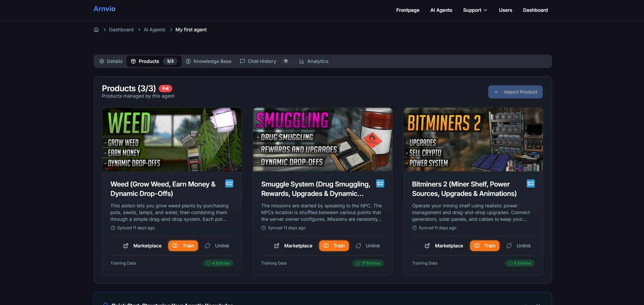Click "My first agent" in the breadcrumb
Screen dimensions: 644x305
(x=191, y=29)
